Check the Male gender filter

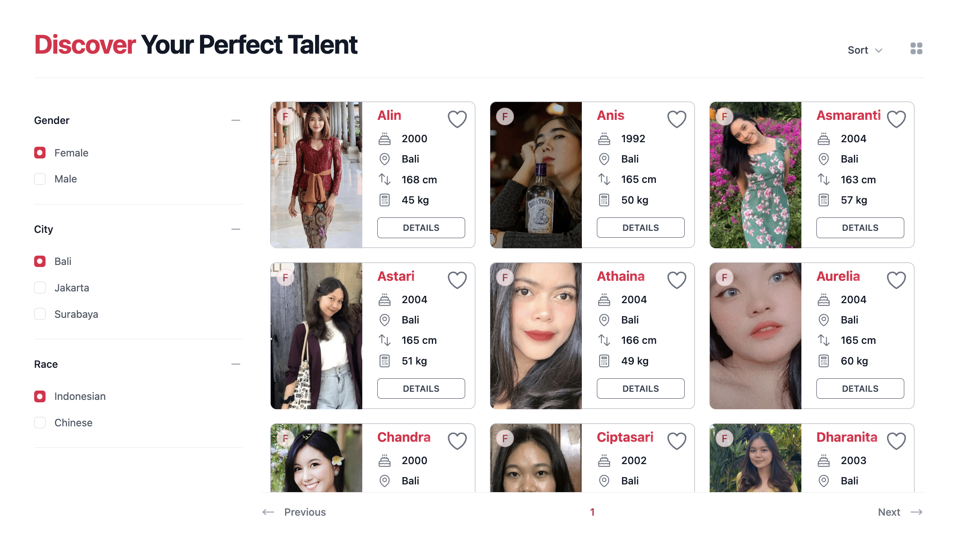[40, 179]
